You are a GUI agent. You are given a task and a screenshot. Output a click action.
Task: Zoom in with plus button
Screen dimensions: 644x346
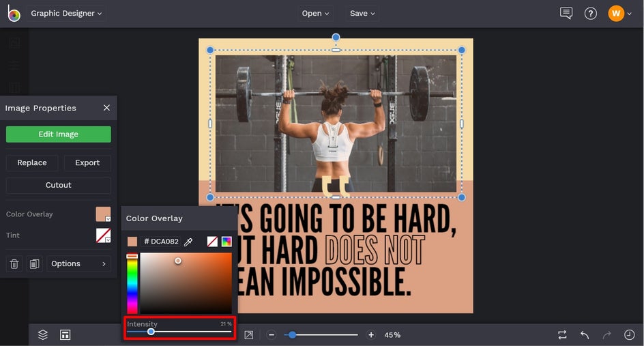point(371,335)
